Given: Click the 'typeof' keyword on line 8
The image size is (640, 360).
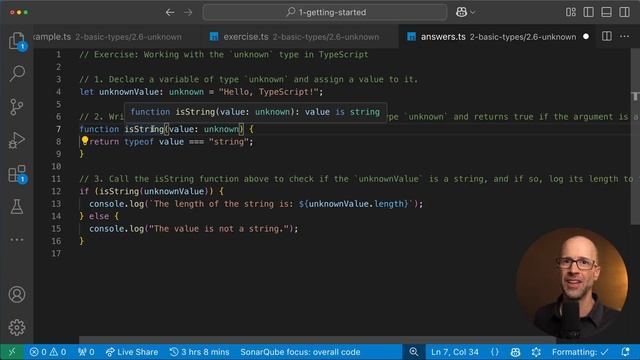Looking at the screenshot, I should pos(139,142).
